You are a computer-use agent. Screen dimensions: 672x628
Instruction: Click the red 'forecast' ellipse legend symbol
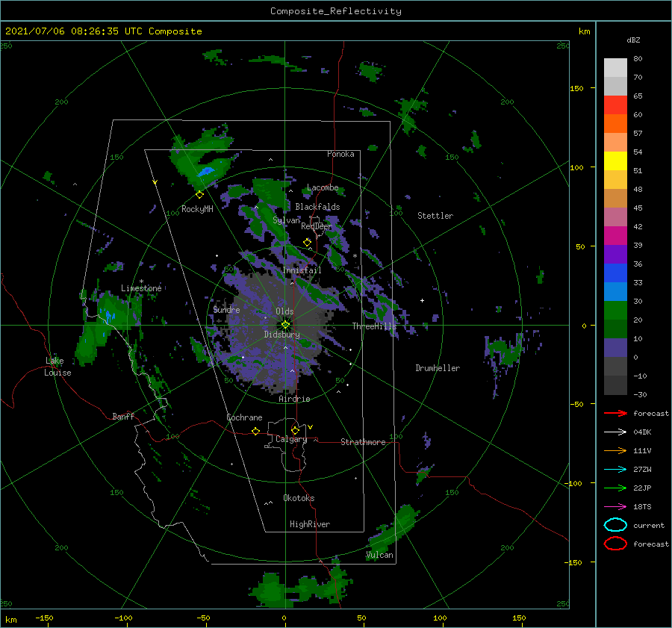(615, 544)
